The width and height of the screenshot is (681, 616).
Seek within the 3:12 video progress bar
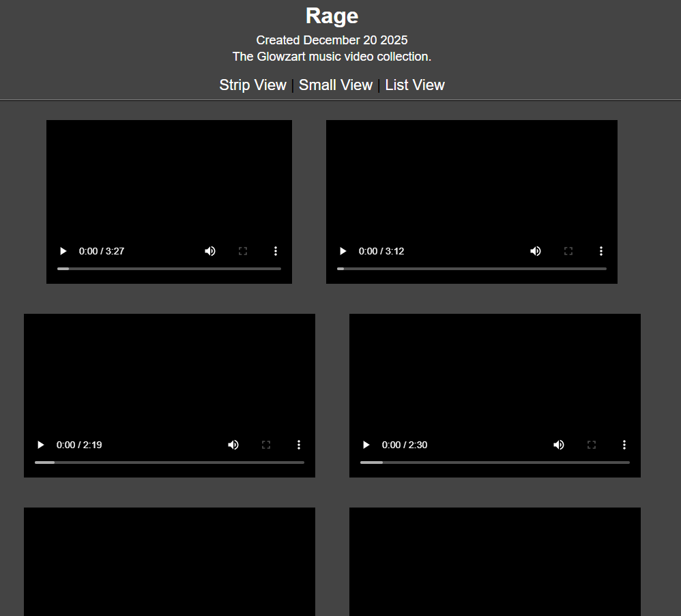(472, 269)
